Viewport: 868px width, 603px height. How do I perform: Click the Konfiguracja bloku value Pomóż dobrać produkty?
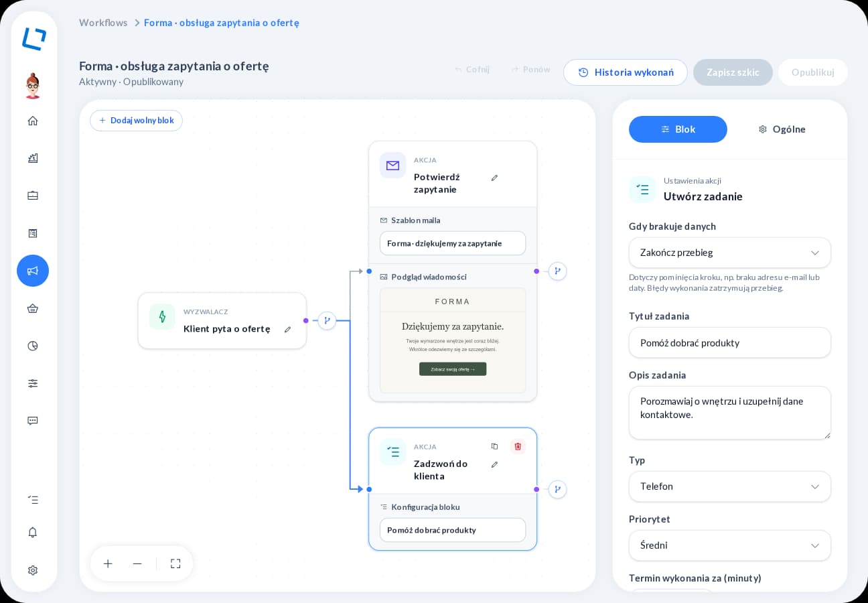coord(453,530)
